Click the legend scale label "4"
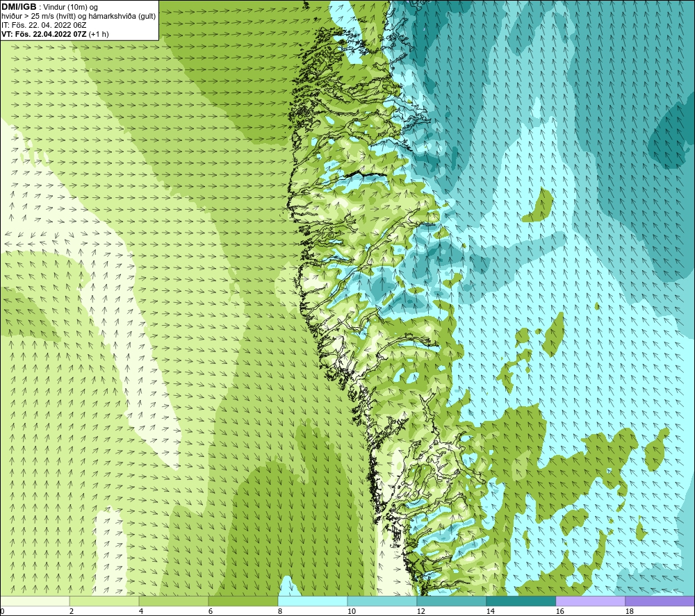The height and width of the screenshot is (616, 695). pyautogui.click(x=141, y=612)
